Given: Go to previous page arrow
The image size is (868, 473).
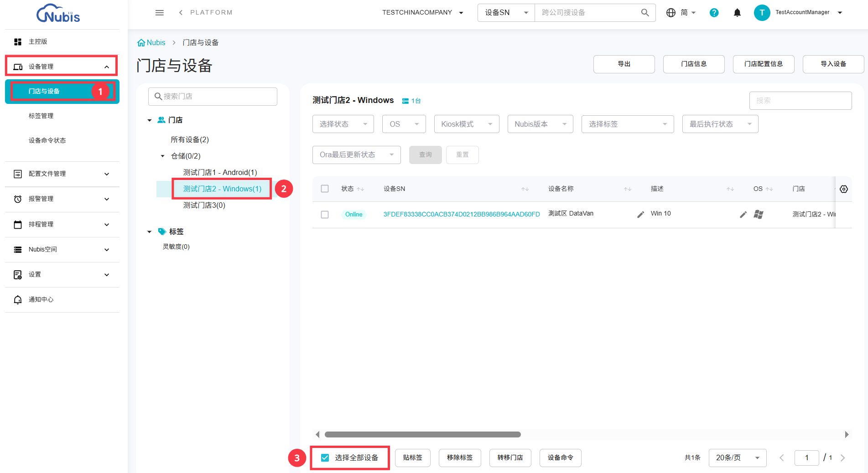Looking at the screenshot, I should pyautogui.click(x=782, y=458).
